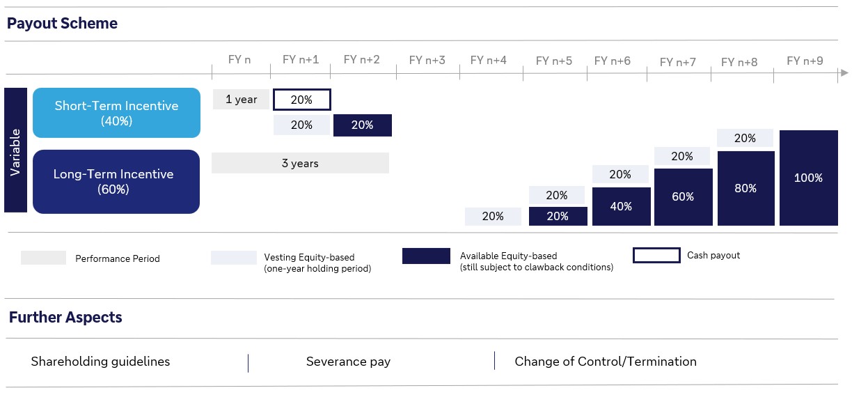
Task: Click the 100% available equity bar
Action: 808,178
